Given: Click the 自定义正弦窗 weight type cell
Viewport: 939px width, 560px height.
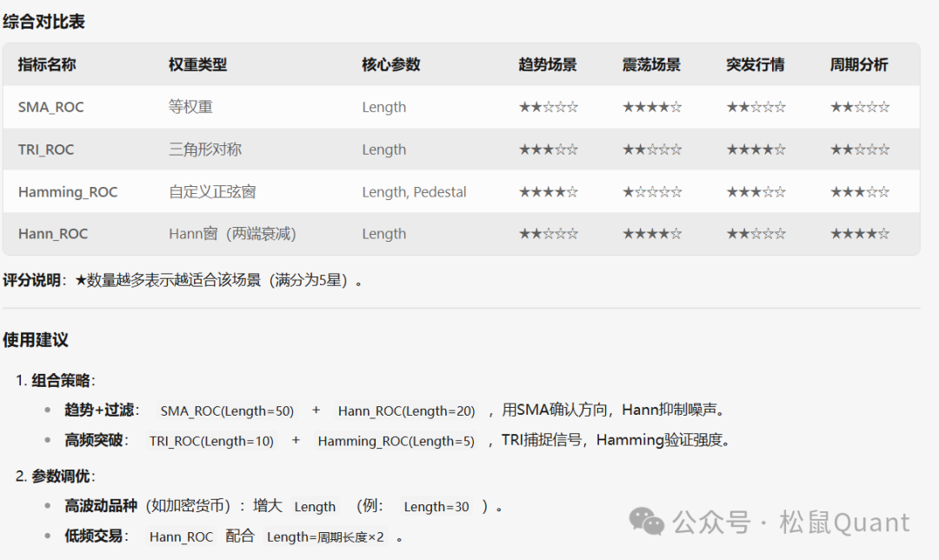Looking at the screenshot, I should 212,191.
